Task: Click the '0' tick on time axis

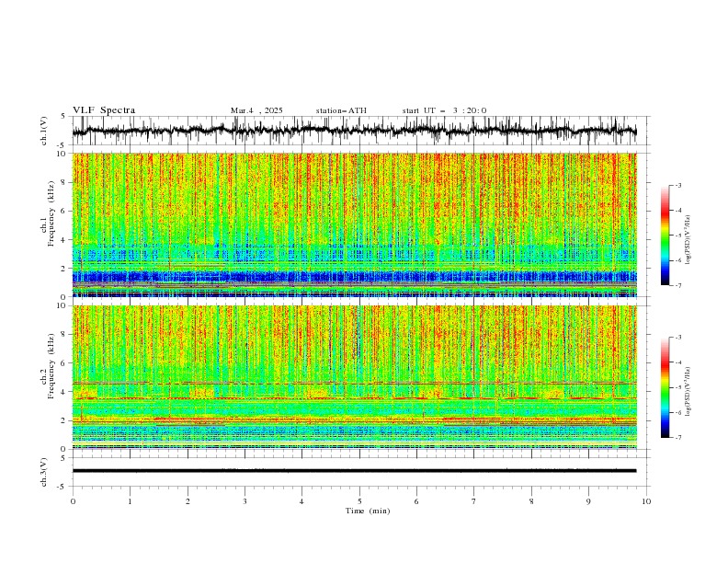Action: pos(73,501)
